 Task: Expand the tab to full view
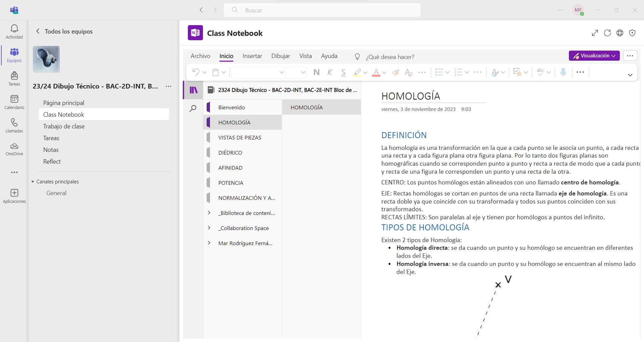[x=595, y=33]
